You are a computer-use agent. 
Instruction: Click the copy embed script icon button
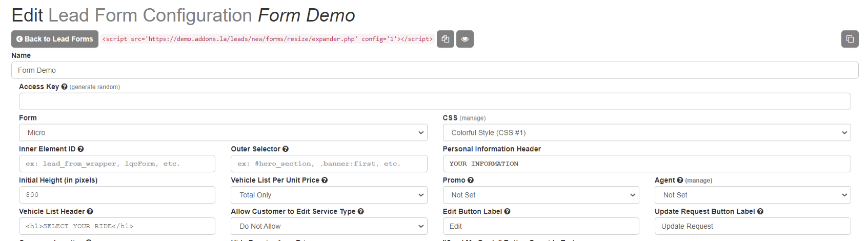[445, 39]
